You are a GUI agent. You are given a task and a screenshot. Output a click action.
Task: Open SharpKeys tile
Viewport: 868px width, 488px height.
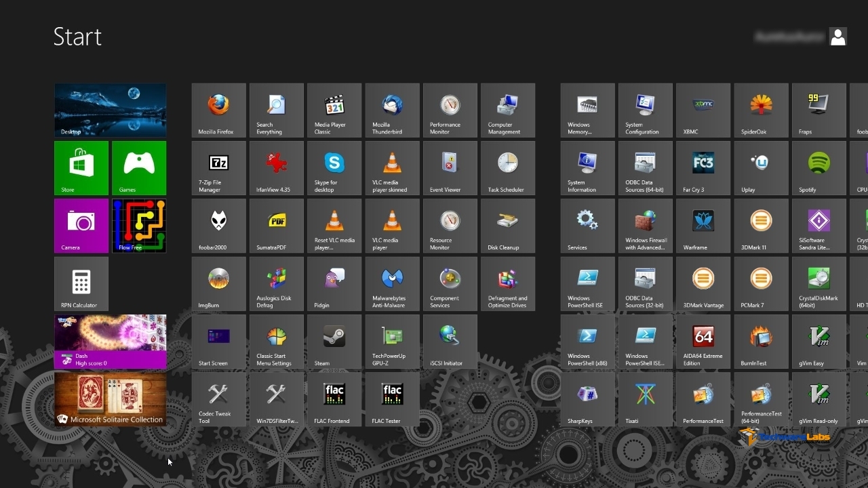[x=588, y=399]
